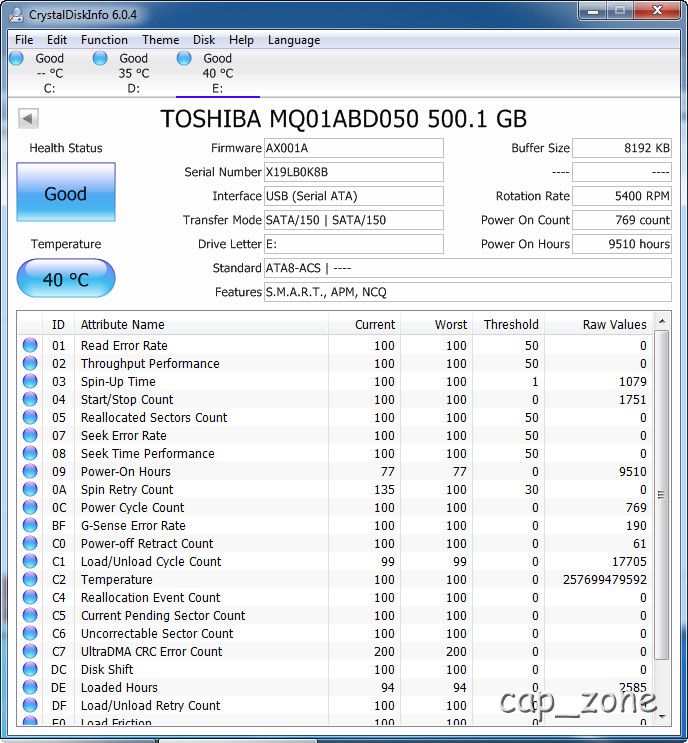The width and height of the screenshot is (688, 743).
Task: Click the Seek Error Rate status icon
Action: tap(30, 435)
